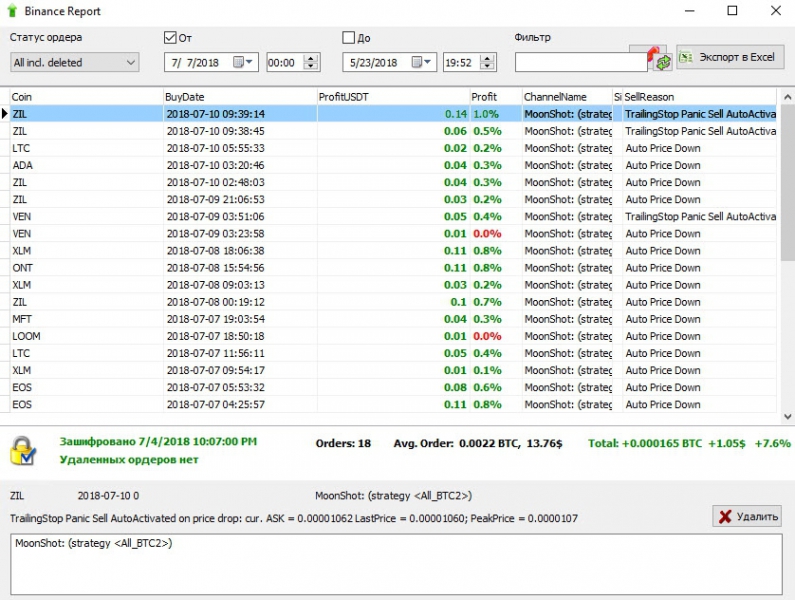
Task: Sort by the Profit column header
Action: pyautogui.click(x=496, y=97)
